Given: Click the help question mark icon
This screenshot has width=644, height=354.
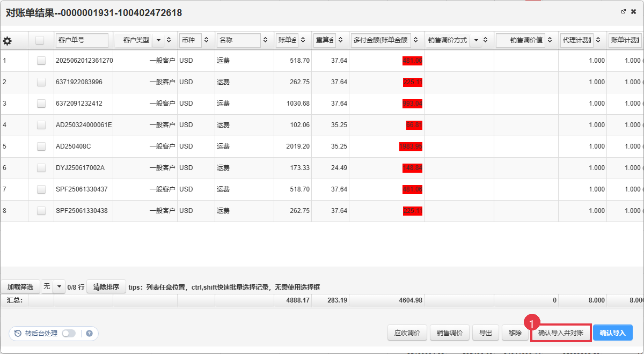Looking at the screenshot, I should tap(89, 333).
